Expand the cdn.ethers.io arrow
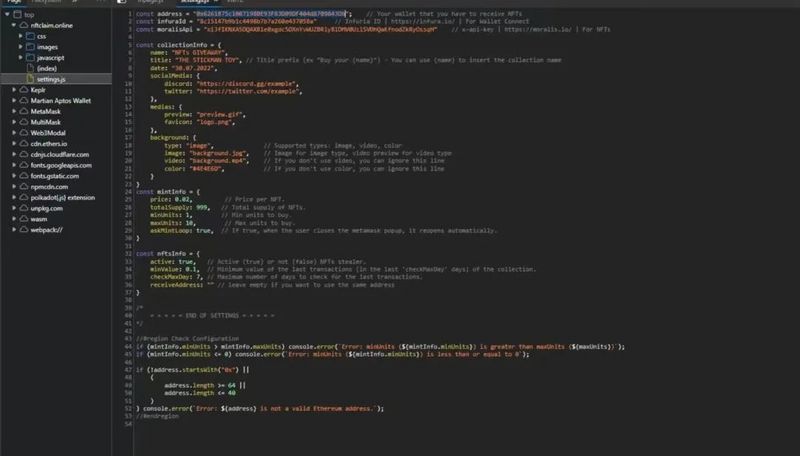800x456 pixels. click(x=14, y=143)
